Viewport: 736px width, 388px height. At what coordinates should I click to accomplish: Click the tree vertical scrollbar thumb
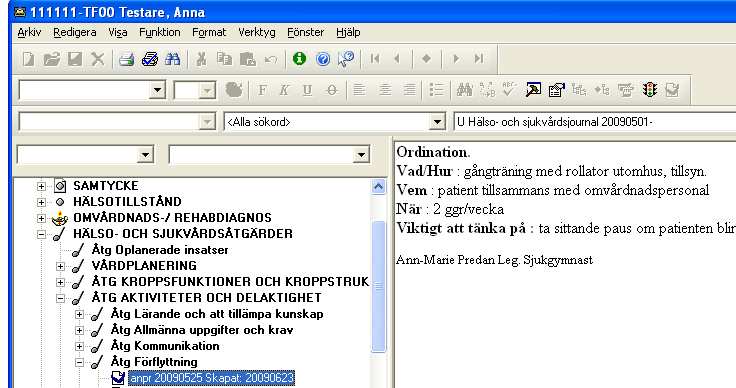click(378, 287)
